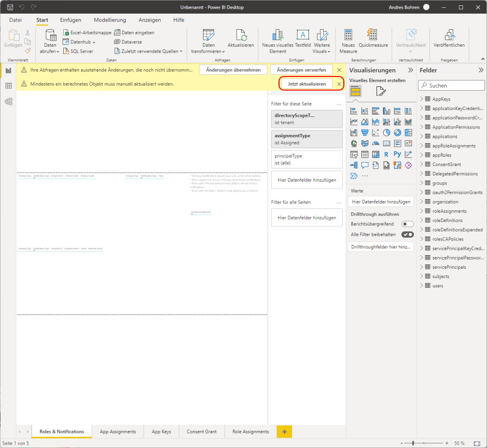Choose the line chart visual
The image size is (487, 448).
[x=354, y=122]
